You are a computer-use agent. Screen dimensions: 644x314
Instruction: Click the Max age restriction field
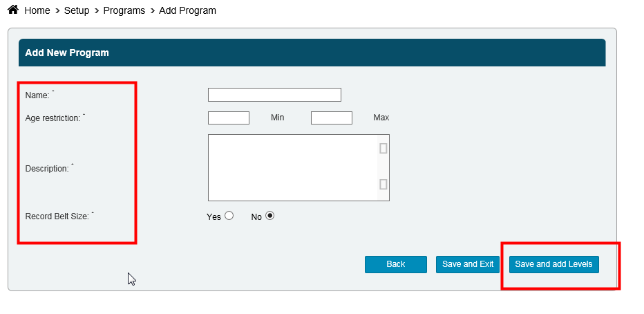pyautogui.click(x=332, y=118)
